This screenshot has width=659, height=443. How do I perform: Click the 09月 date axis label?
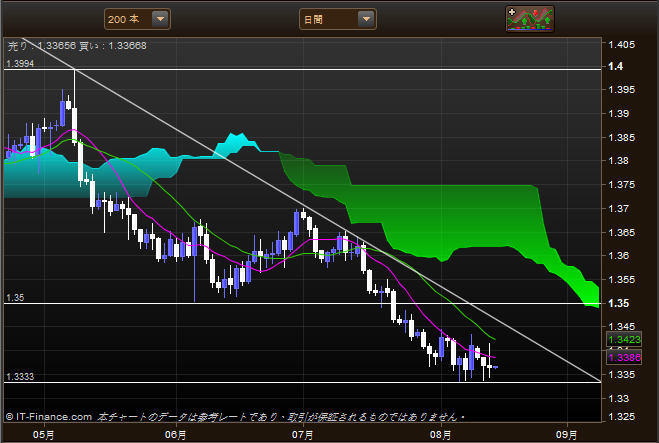567,435
